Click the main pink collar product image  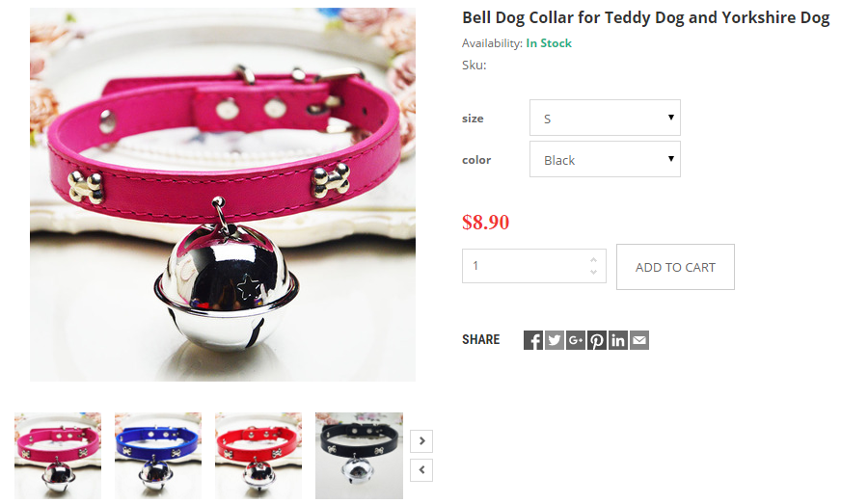click(223, 195)
